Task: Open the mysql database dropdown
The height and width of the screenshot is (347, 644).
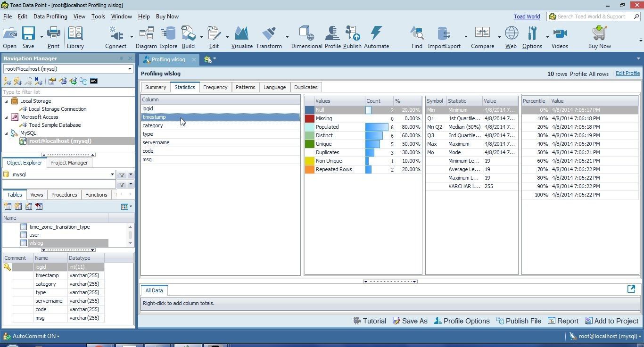Action: coord(112,174)
